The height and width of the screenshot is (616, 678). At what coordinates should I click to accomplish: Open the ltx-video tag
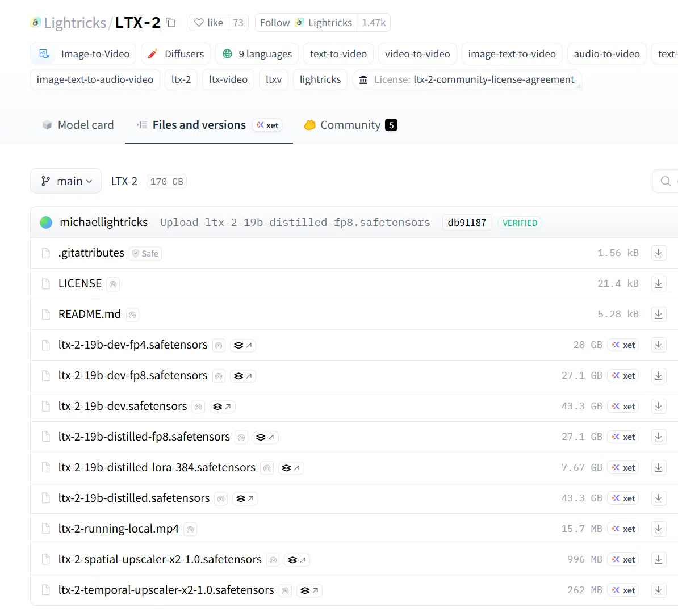pyautogui.click(x=228, y=79)
